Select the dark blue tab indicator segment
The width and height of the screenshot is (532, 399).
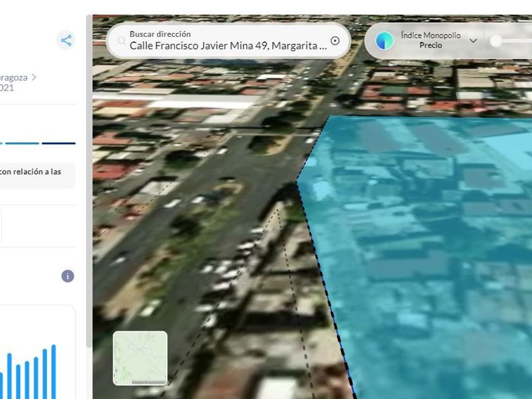click(x=58, y=143)
